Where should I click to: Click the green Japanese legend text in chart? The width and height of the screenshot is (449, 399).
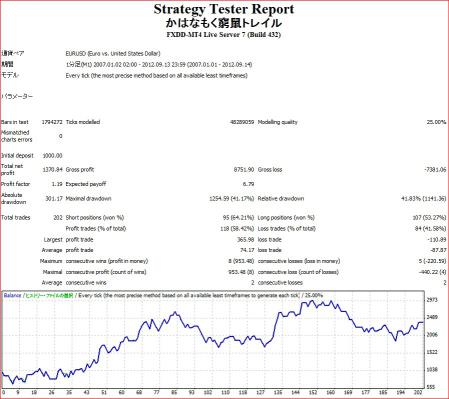(x=49, y=295)
